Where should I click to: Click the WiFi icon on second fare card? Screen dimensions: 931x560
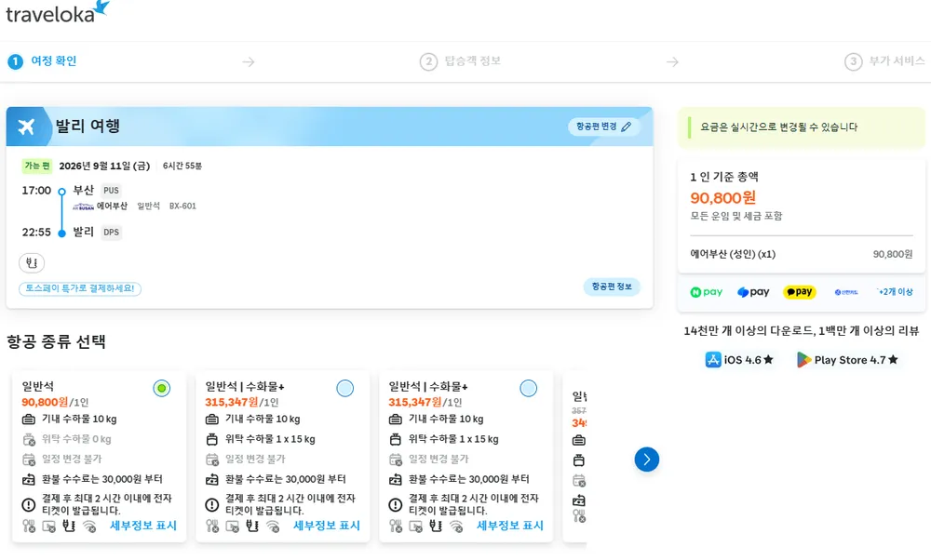(273, 526)
